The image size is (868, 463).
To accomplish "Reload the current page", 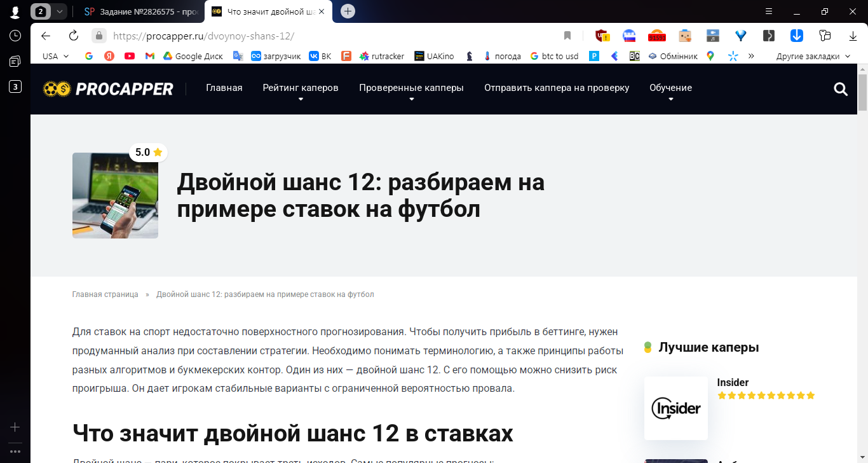I will (73, 36).
